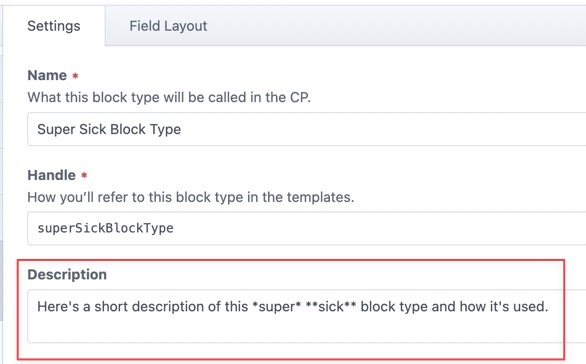Place cursor on the *super* word in Description

tap(277, 307)
